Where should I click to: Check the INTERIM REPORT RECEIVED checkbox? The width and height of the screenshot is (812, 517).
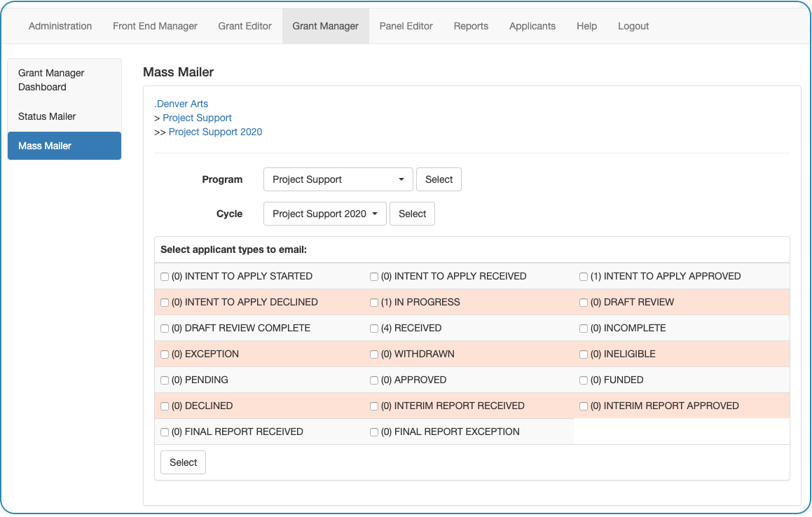pyautogui.click(x=374, y=406)
